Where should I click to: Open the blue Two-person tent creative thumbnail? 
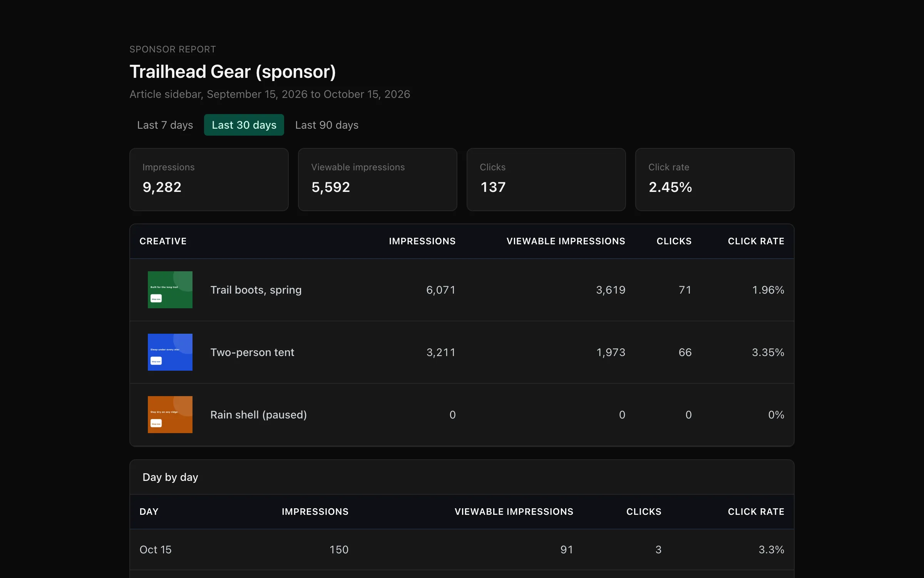pyautogui.click(x=170, y=352)
